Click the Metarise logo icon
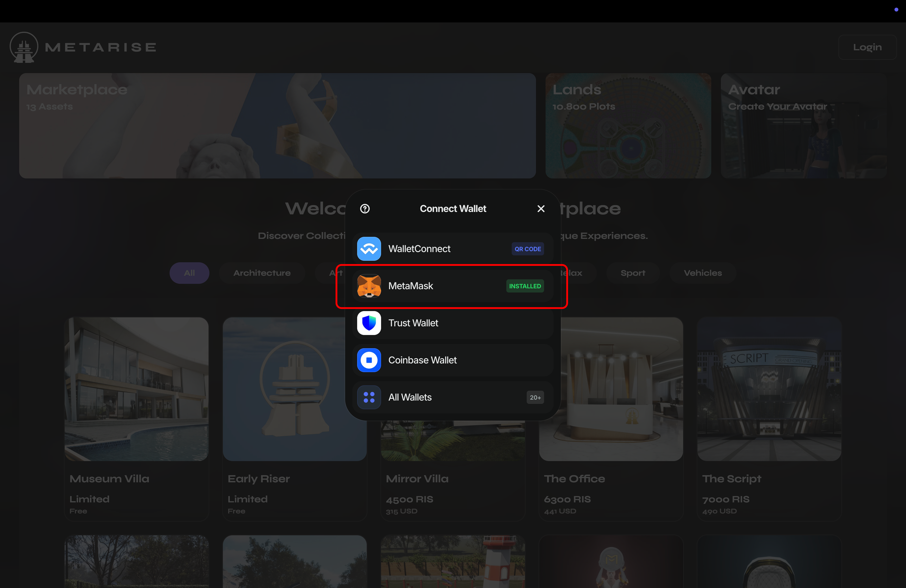The height and width of the screenshot is (588, 906). pos(24,47)
